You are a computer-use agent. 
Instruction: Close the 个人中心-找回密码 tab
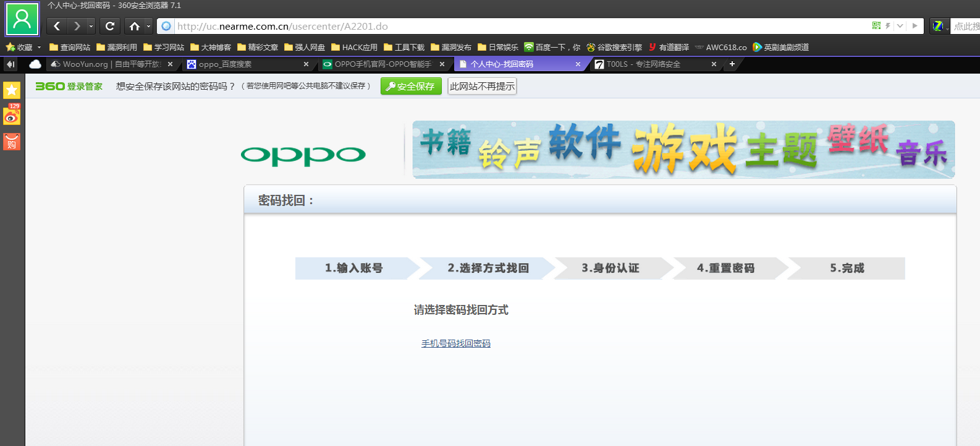point(578,64)
